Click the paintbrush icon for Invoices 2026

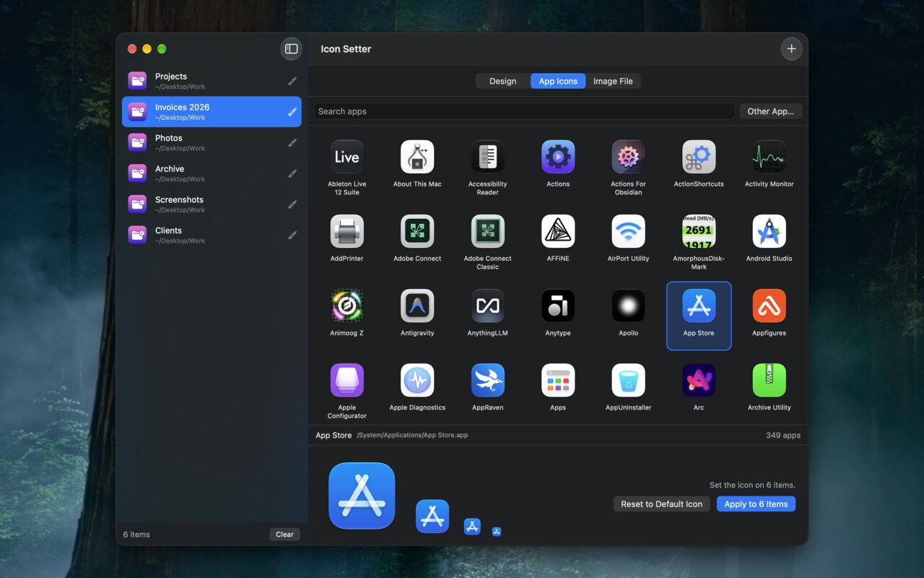coord(292,112)
